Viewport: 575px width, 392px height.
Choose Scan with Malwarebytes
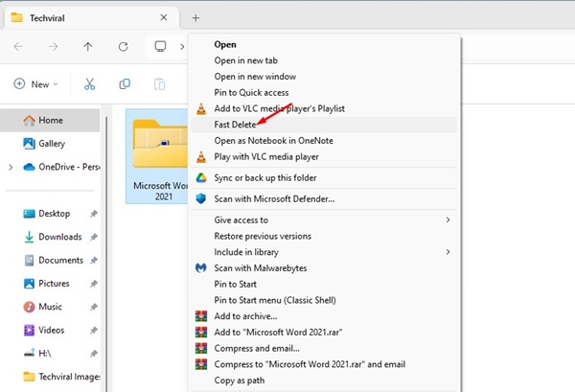324,268
